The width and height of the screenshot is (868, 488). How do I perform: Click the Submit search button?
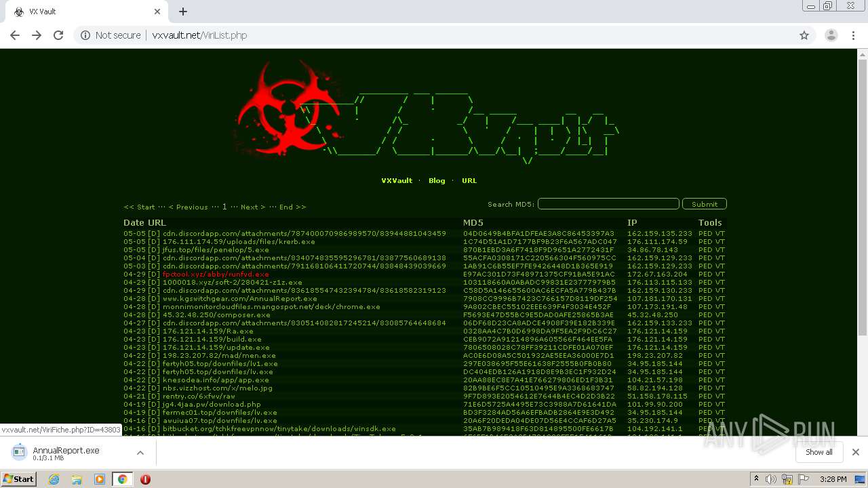coord(705,204)
